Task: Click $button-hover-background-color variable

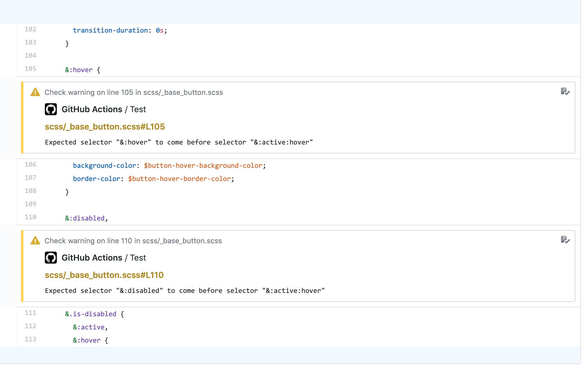Action: coord(203,165)
